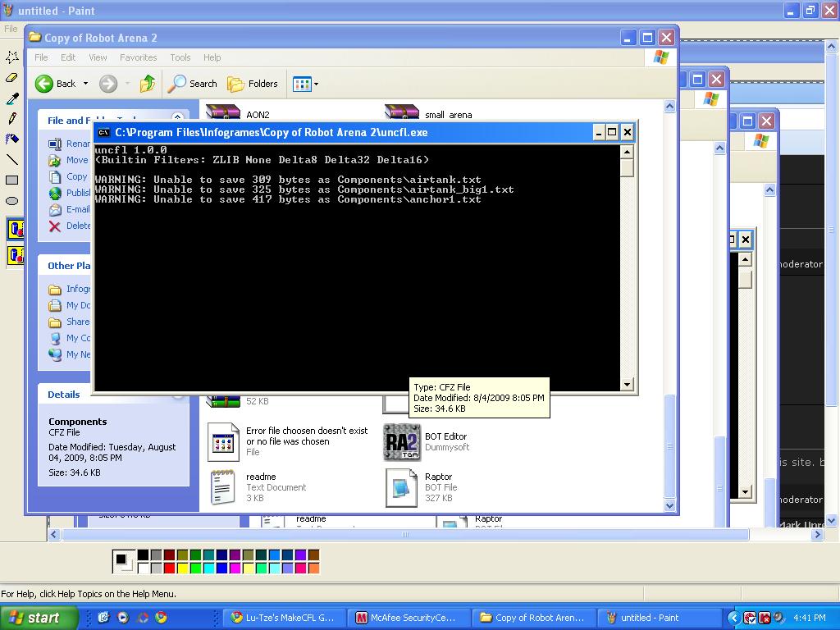The height and width of the screenshot is (630, 840).
Task: Click the E-mail this file task
Action: (70, 209)
